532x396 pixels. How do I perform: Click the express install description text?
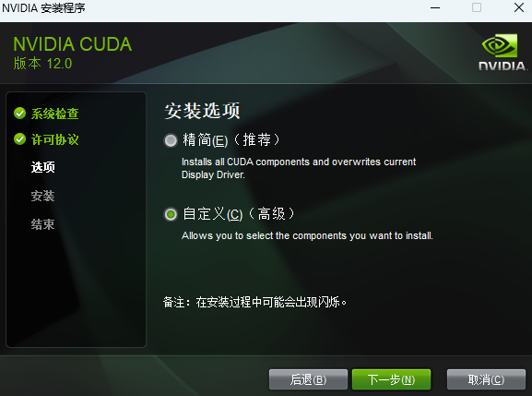coord(299,168)
